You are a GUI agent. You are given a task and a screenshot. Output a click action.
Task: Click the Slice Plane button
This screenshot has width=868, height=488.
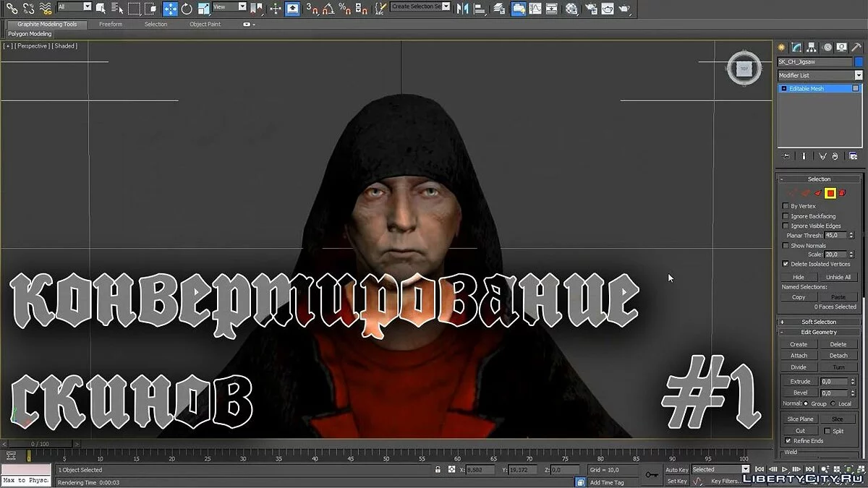800,419
